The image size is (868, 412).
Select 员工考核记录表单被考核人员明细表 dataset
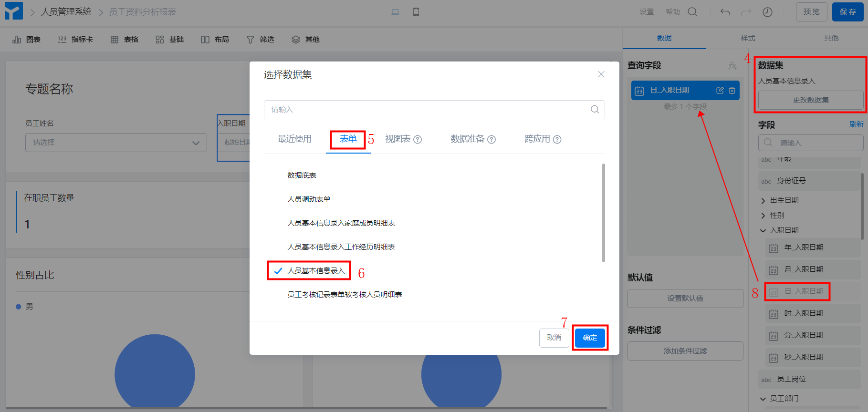pyautogui.click(x=345, y=294)
